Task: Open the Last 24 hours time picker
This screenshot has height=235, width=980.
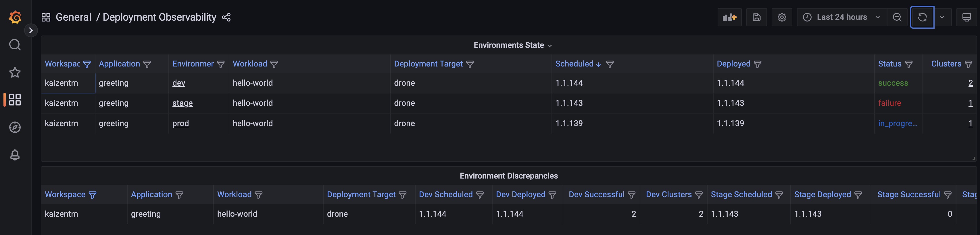Action: tap(841, 17)
